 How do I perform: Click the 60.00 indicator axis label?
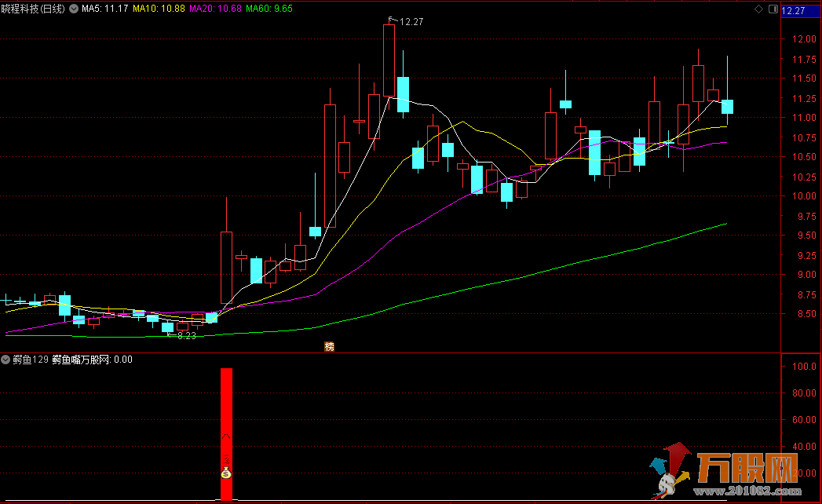804,419
